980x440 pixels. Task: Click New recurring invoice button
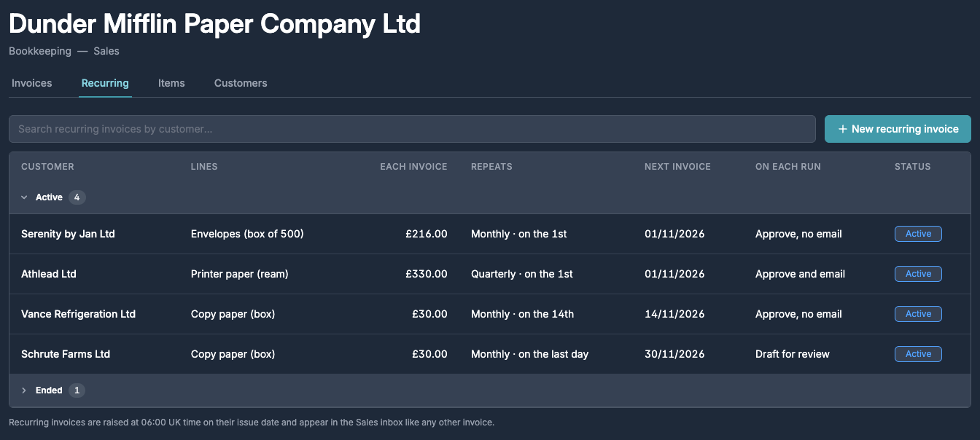click(898, 129)
